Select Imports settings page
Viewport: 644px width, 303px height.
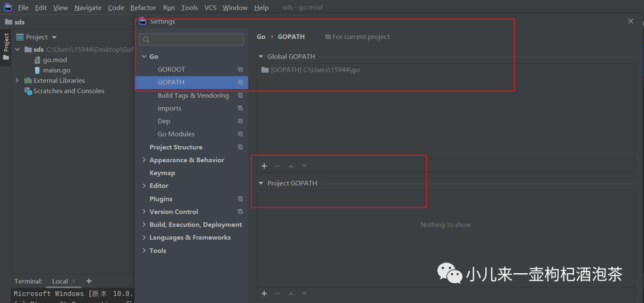[169, 109]
